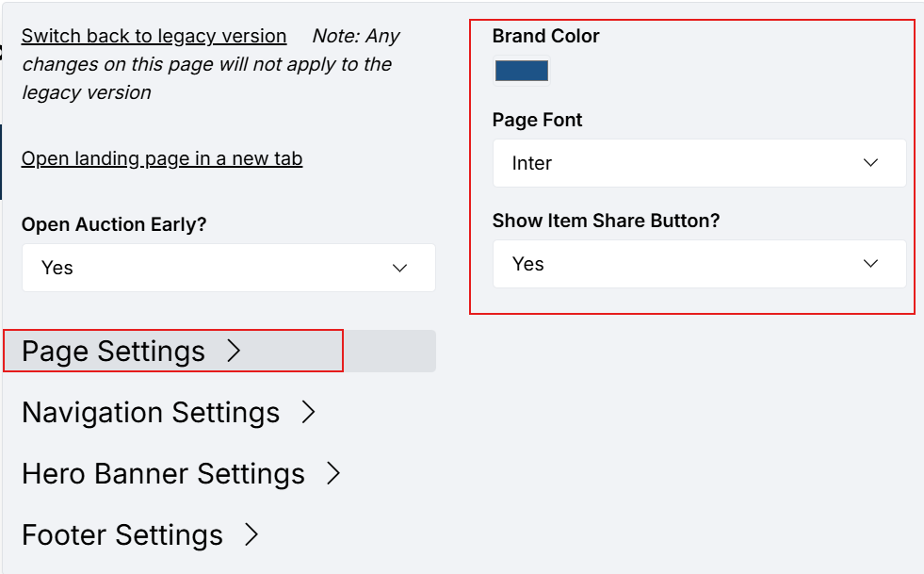Screen dimensions: 924x574
Task: Click the Open Auction Early arrow icon
Action: click(x=400, y=269)
